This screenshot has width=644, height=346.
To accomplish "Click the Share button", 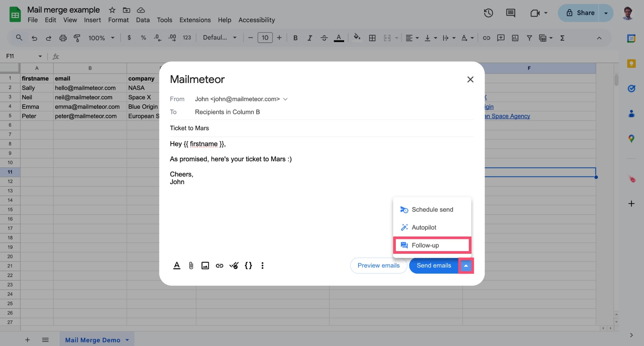I will 579,13.
